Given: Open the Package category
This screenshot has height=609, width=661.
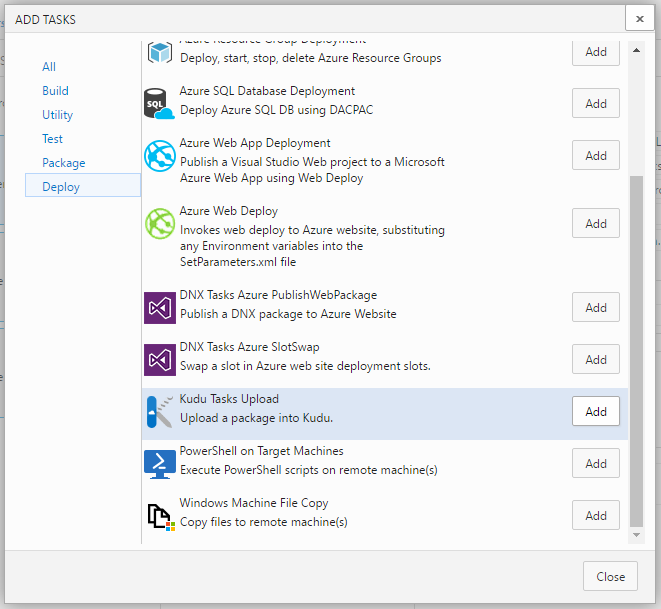Looking at the screenshot, I should click(64, 163).
